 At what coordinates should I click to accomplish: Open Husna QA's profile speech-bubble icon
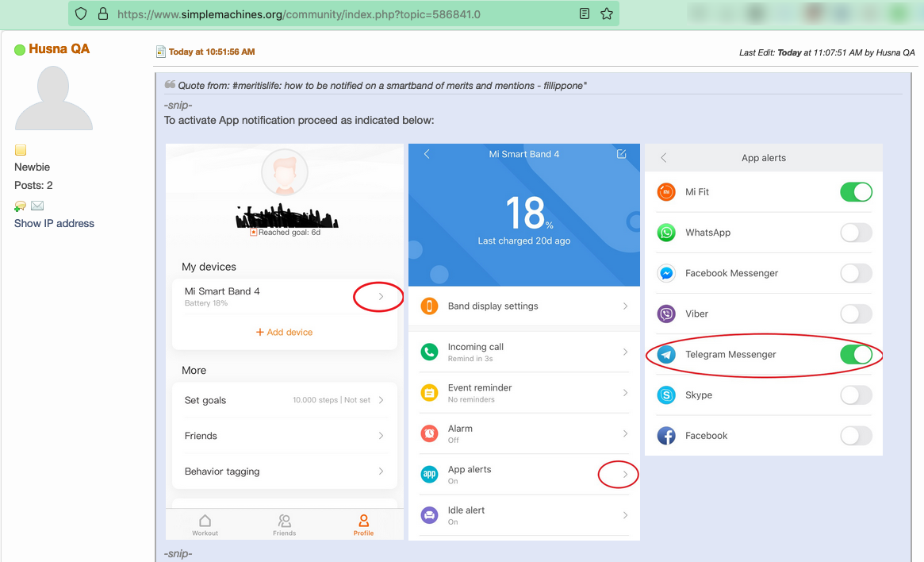[x=20, y=206]
